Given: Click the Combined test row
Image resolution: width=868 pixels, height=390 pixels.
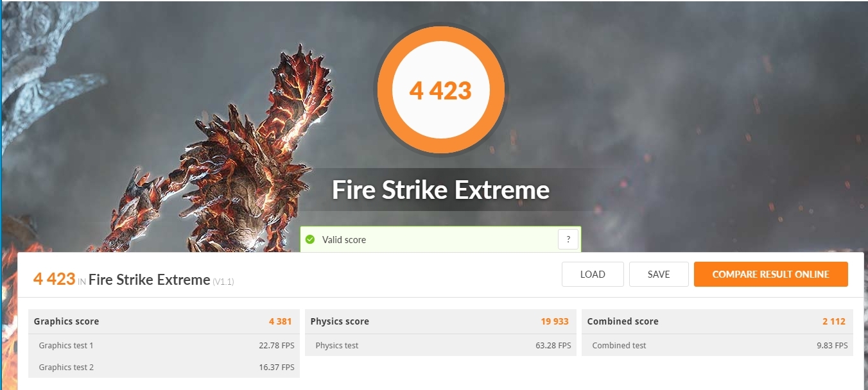Looking at the screenshot, I should pos(717,345).
